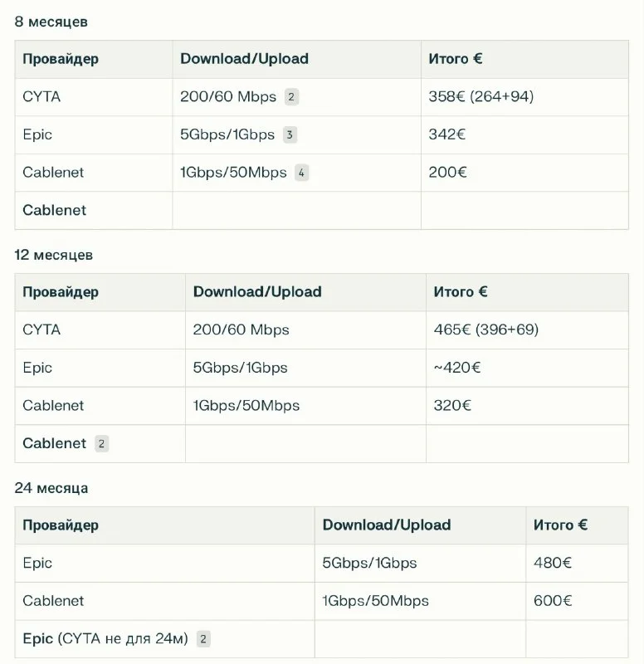Select the 600€ Cablenet total

(x=552, y=600)
